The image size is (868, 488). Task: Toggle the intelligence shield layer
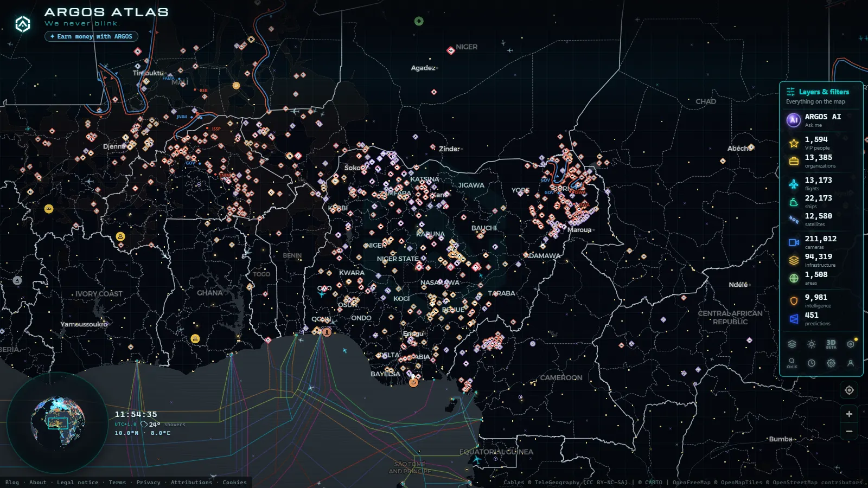[794, 301]
